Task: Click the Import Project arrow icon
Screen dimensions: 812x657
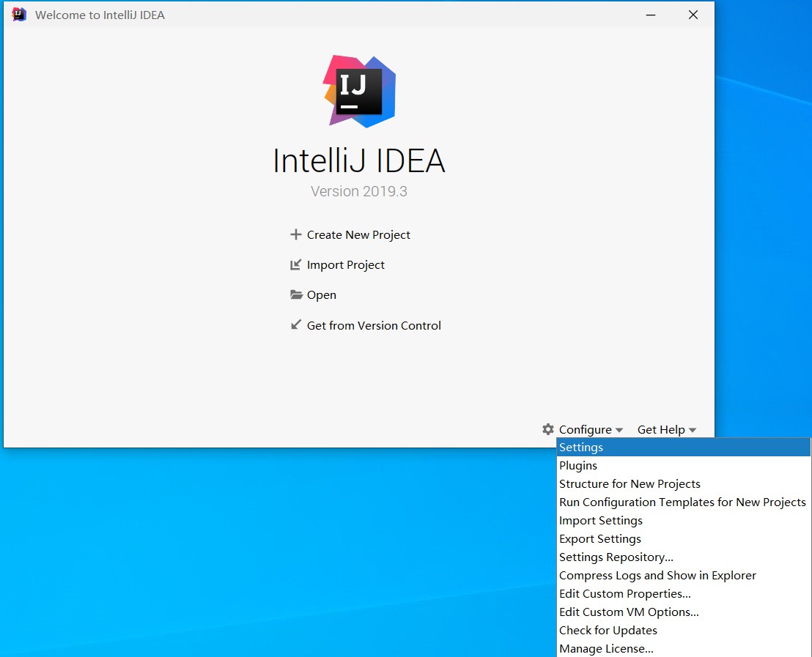Action: pos(296,264)
